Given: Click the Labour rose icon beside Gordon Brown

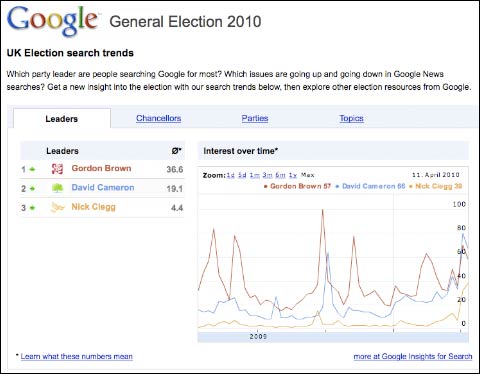Looking at the screenshot, I should [x=57, y=169].
